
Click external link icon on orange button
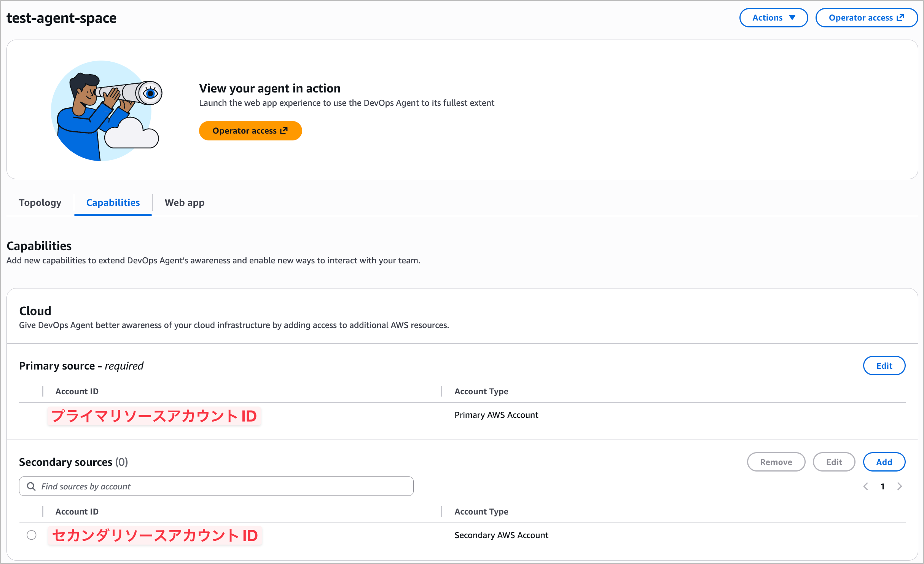click(x=284, y=131)
